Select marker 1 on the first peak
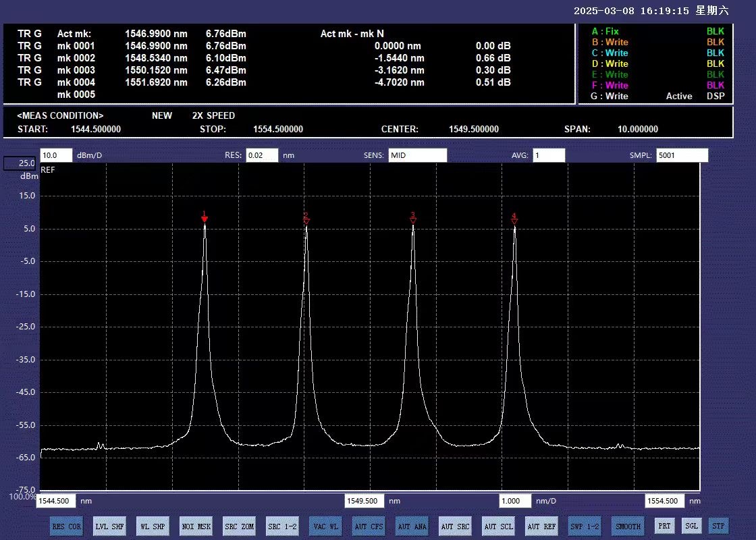The image size is (756, 540). [x=205, y=217]
